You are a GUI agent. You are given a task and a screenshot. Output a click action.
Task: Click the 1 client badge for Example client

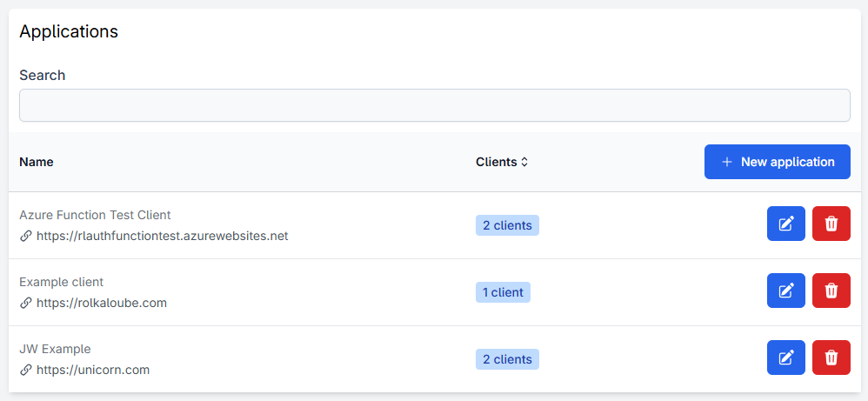pyautogui.click(x=503, y=292)
